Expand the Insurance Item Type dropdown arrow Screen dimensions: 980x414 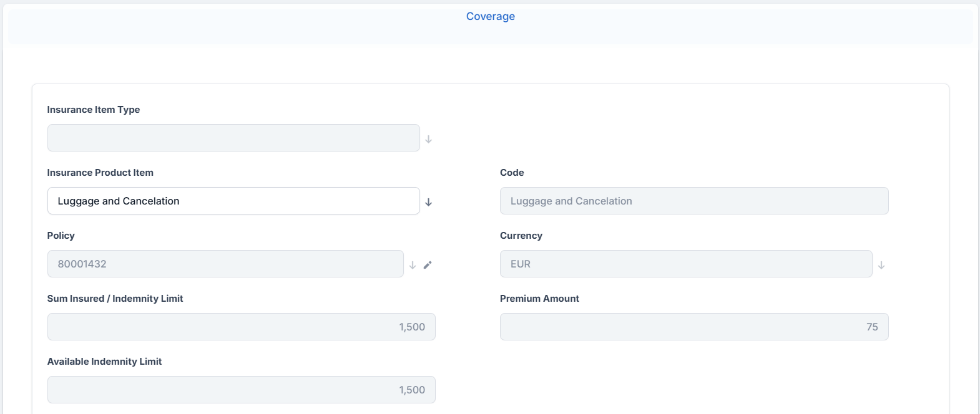pos(428,139)
